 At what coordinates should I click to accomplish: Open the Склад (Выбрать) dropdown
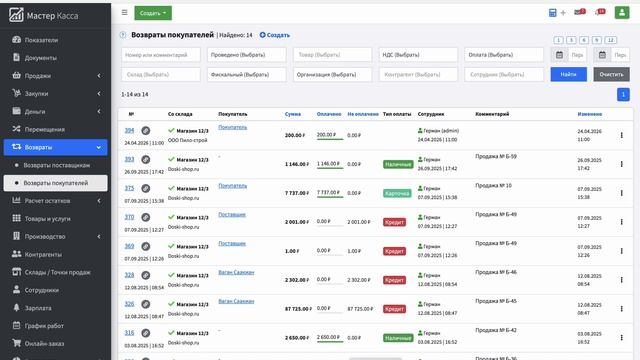tap(161, 75)
